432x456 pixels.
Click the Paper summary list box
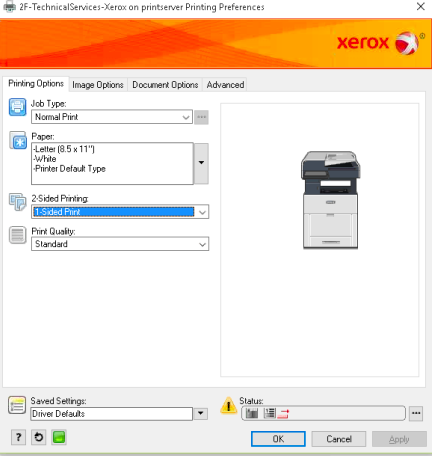coord(112,163)
